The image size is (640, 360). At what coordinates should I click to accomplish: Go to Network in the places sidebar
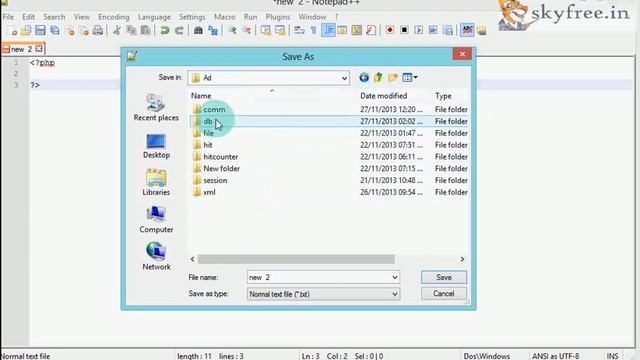pyautogui.click(x=156, y=256)
